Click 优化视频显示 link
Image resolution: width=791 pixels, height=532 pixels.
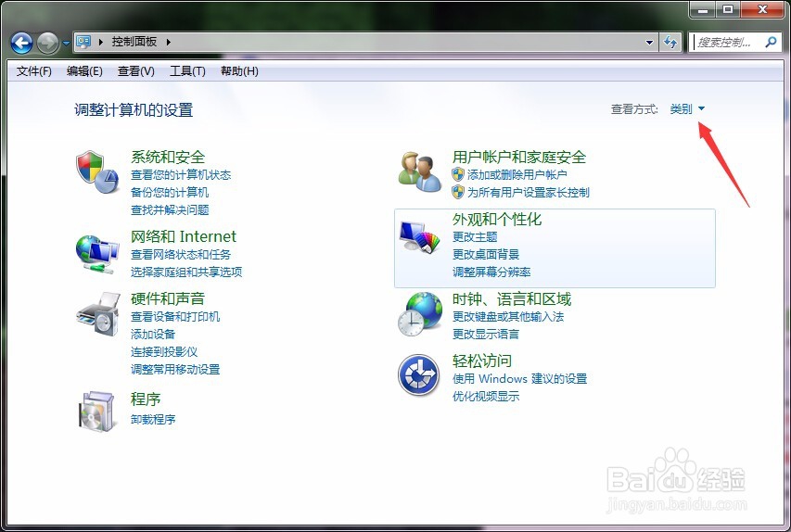pyautogui.click(x=486, y=396)
